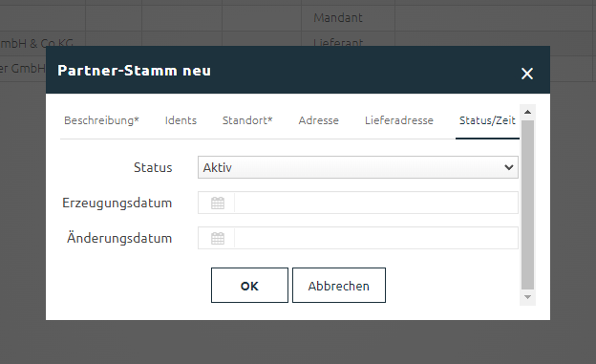596x364 pixels.
Task: Click the Änderungsdatum label
Action: tap(119, 238)
